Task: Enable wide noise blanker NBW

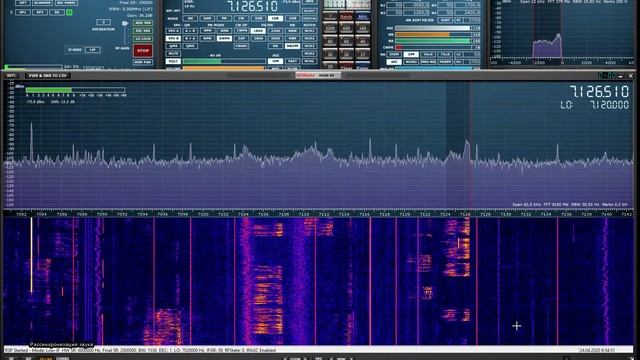Action: point(293,31)
